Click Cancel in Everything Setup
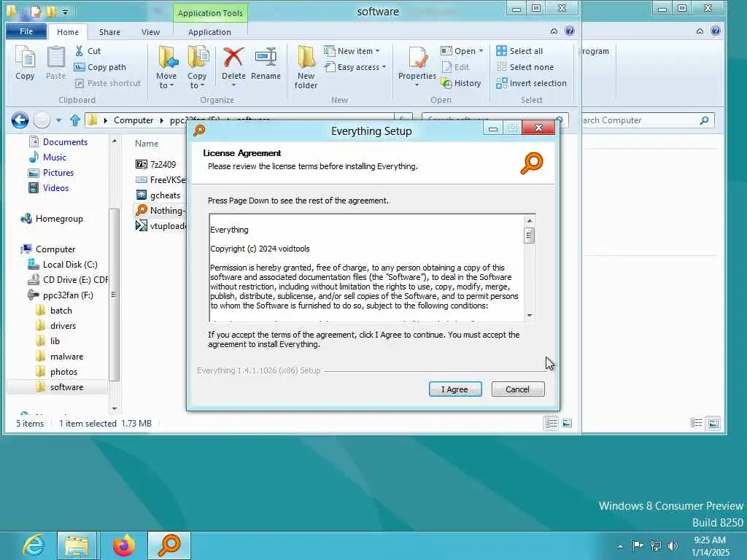This screenshot has width=747, height=560. [517, 389]
